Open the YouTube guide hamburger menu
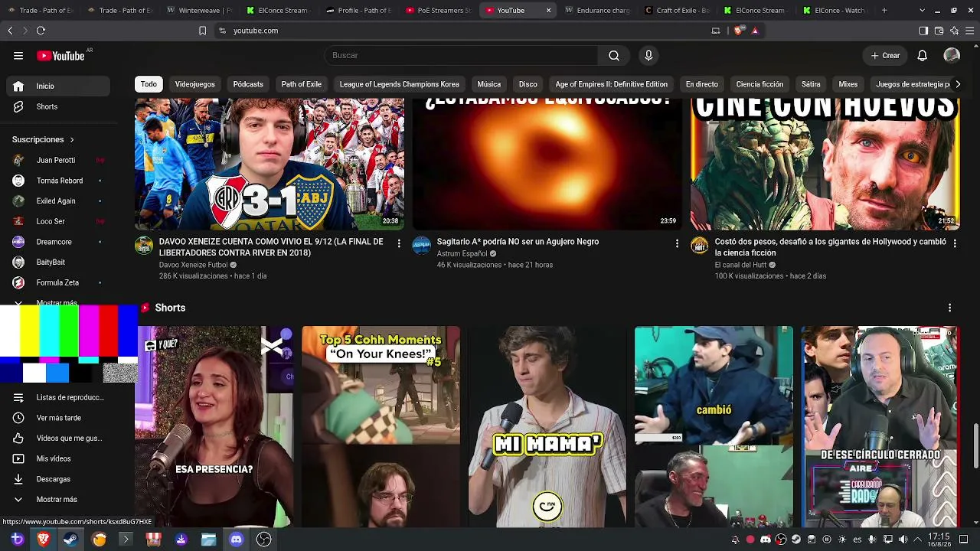 click(18, 55)
